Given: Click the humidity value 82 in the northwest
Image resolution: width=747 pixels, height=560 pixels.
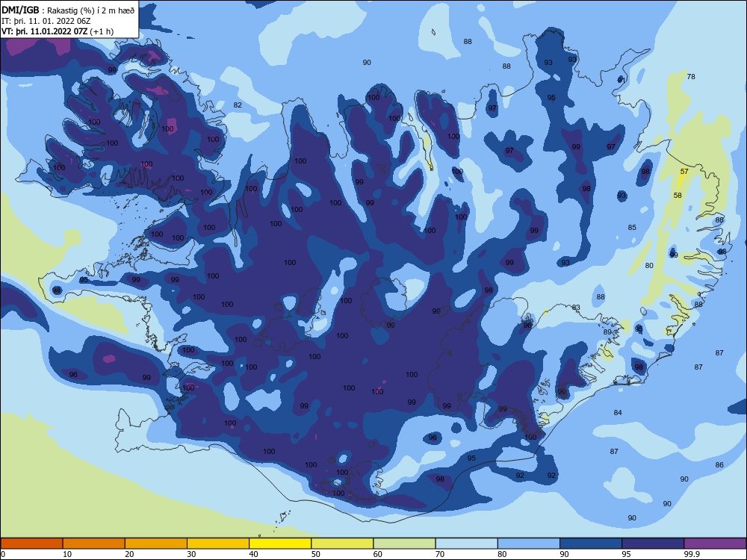Looking at the screenshot, I should point(238,105).
